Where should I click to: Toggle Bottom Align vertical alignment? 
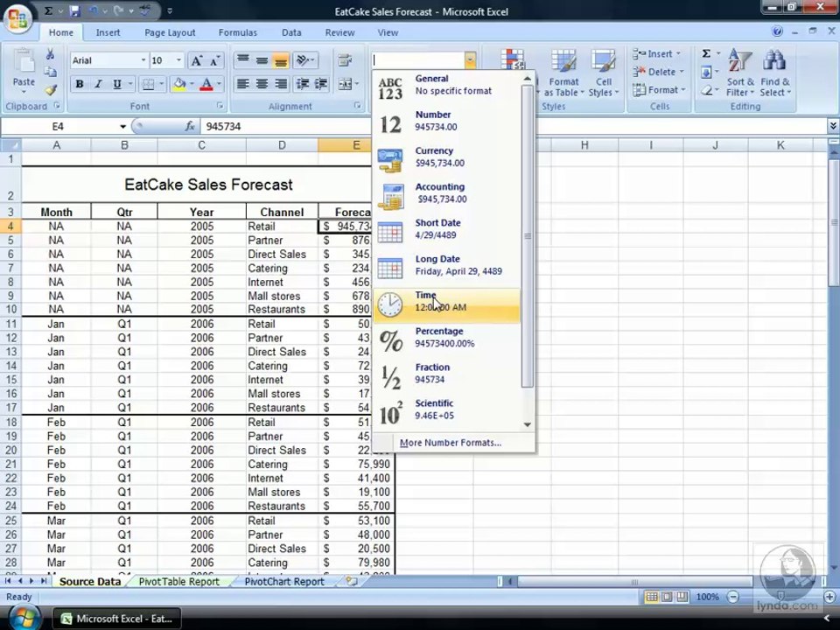point(280,60)
